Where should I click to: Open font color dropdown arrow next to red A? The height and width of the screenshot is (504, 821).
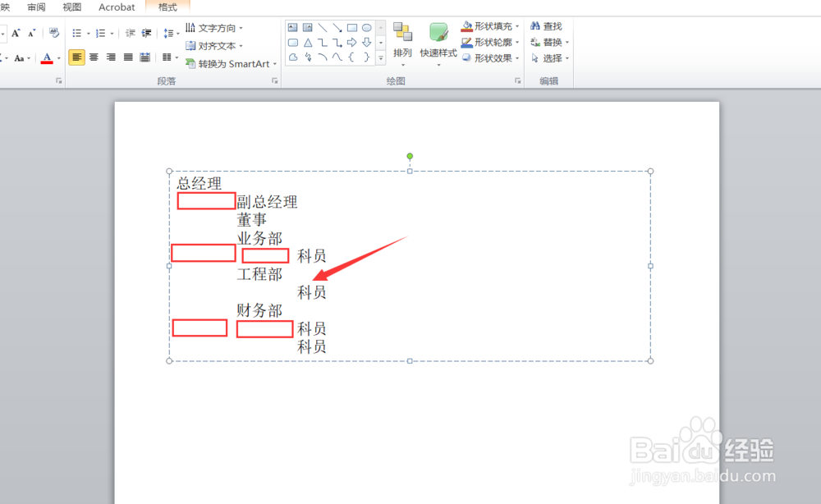pos(58,58)
